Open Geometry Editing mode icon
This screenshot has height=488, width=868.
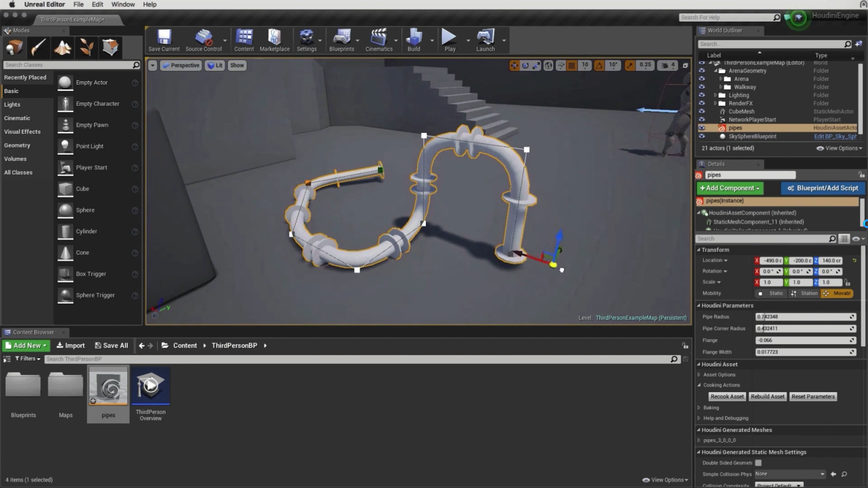click(111, 48)
